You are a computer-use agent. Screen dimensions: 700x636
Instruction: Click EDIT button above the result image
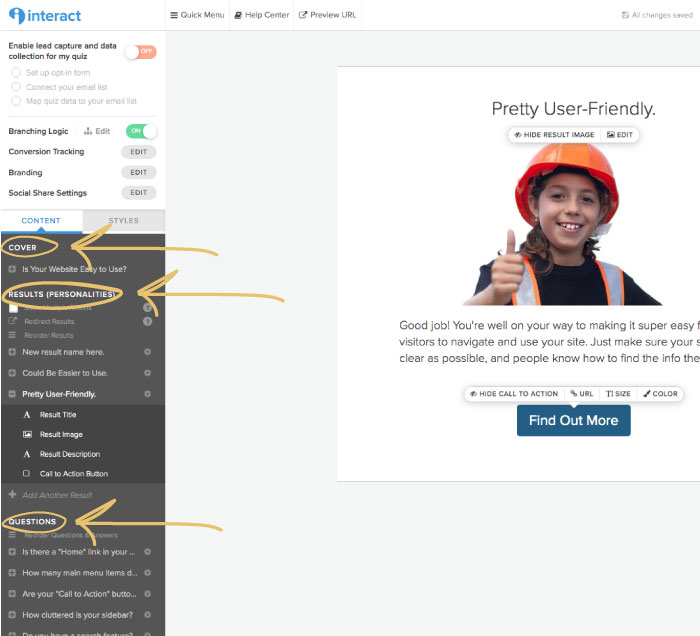tap(620, 134)
